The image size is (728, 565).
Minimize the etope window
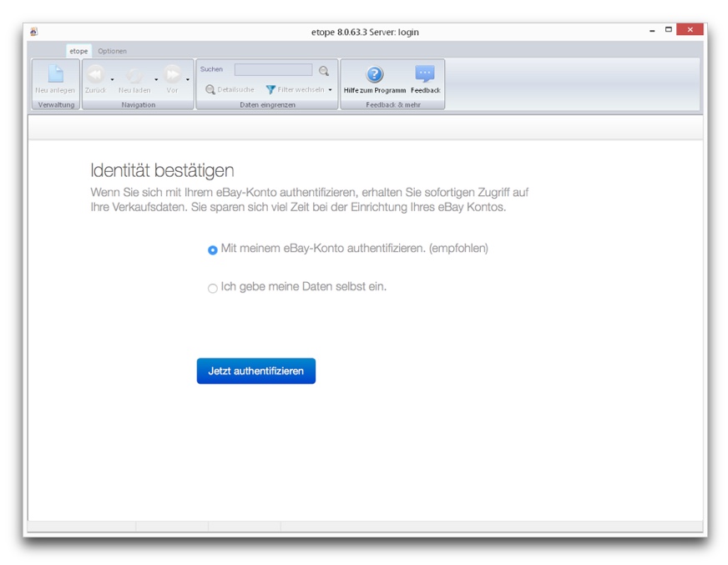coord(652,30)
